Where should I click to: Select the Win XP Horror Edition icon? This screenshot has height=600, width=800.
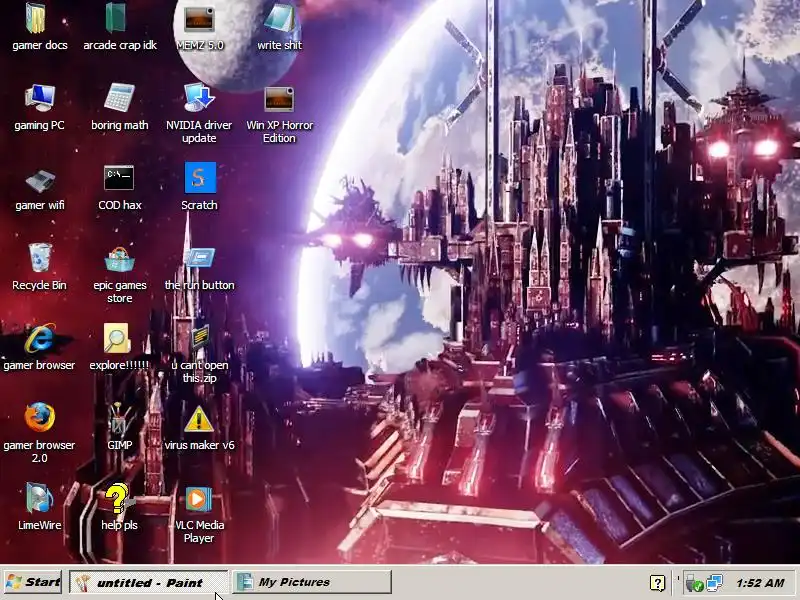279,99
